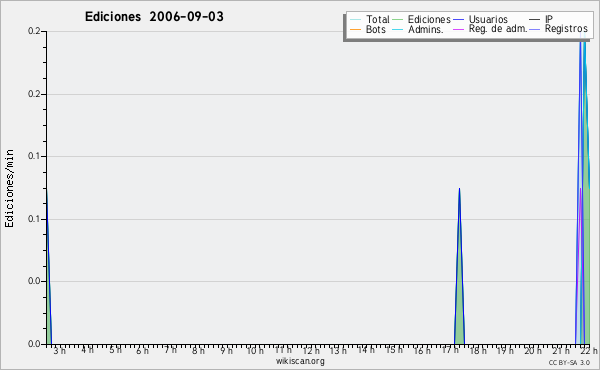
Task: Click the wikiscan.org label below the chart
Action: click(x=300, y=361)
